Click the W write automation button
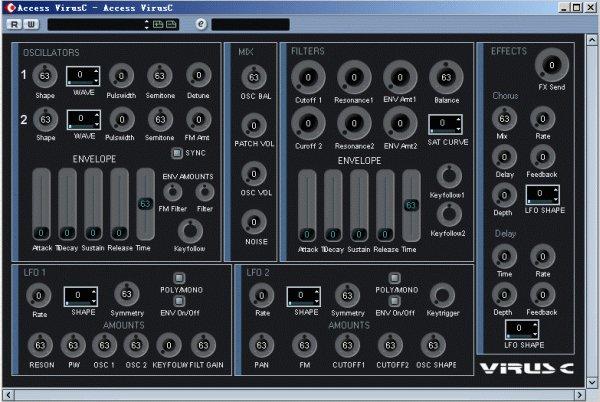Screen dimensions: 600x402 coord(31,24)
